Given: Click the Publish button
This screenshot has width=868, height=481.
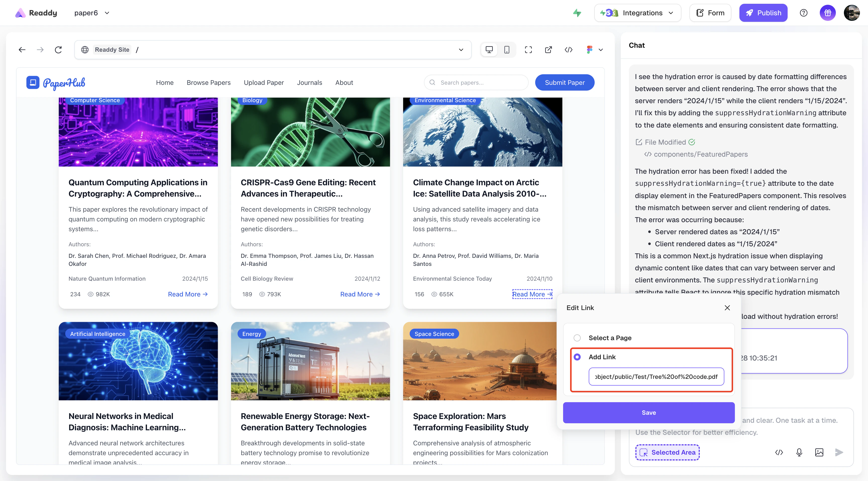Looking at the screenshot, I should [x=763, y=13].
